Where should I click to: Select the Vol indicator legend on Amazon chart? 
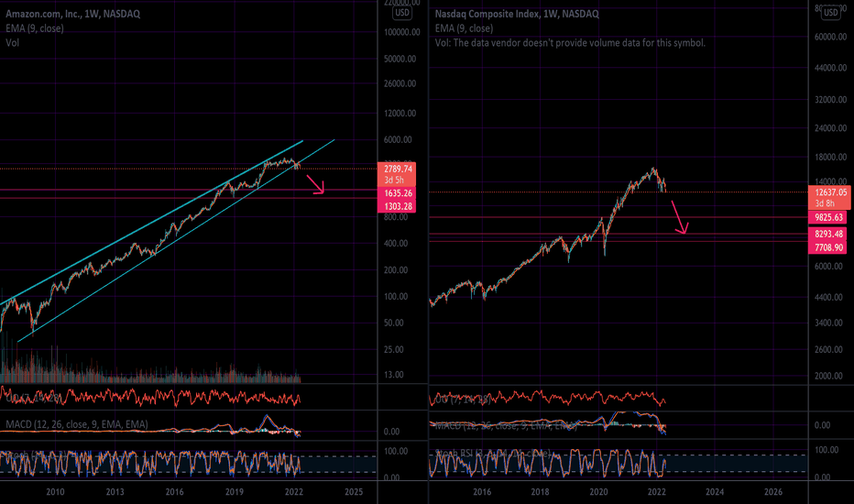(x=13, y=42)
